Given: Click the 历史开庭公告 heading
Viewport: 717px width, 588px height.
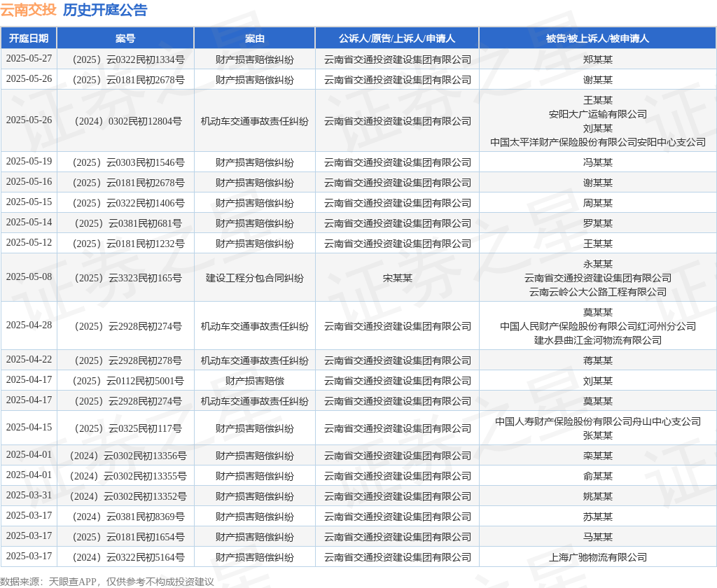Looking at the screenshot, I should [x=105, y=10].
